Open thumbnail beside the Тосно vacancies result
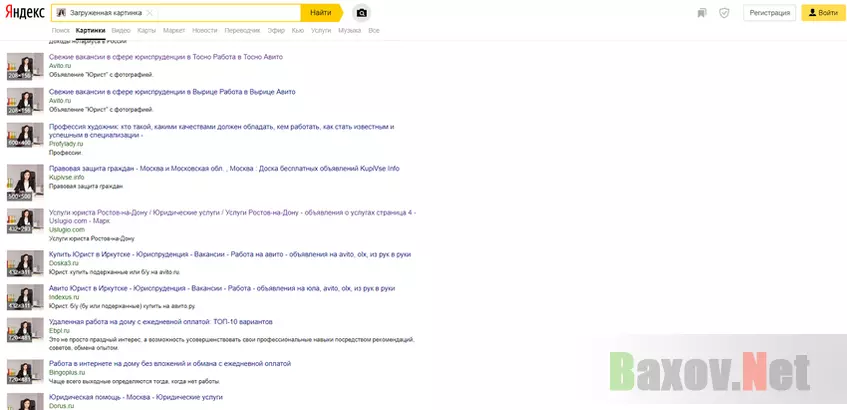 tap(25, 66)
